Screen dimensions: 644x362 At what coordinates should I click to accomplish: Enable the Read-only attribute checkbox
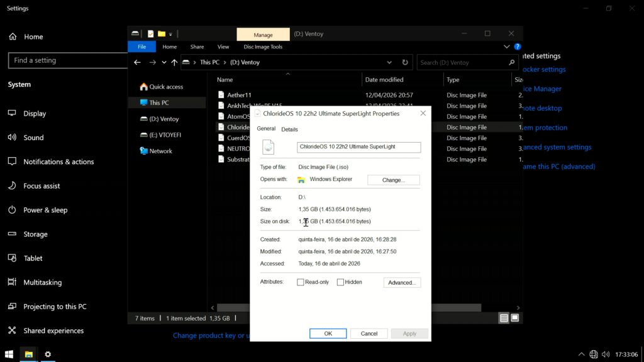(x=301, y=283)
